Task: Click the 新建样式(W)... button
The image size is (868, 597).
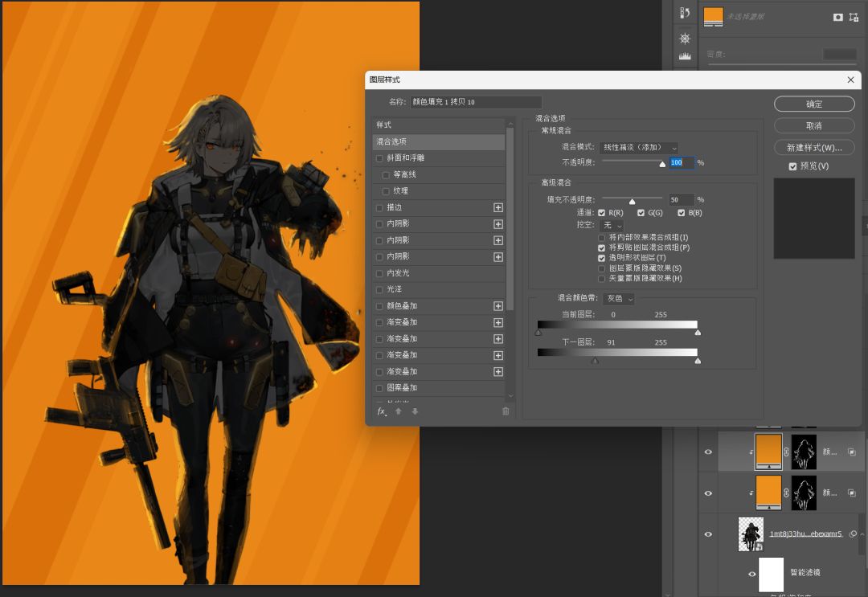Action: (x=813, y=148)
